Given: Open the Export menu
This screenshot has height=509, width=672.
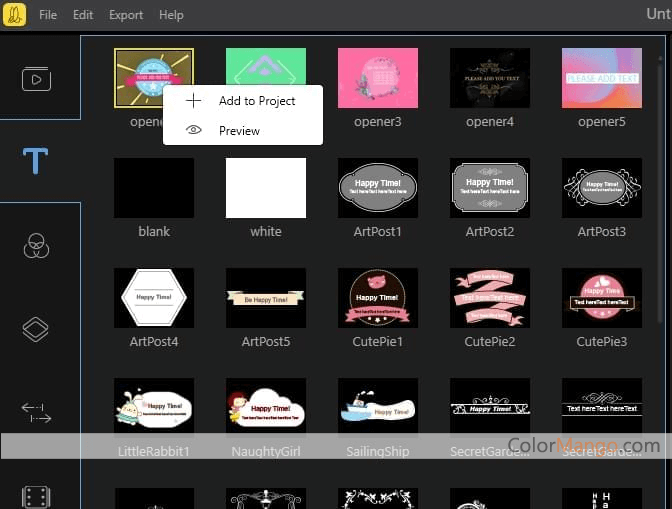Looking at the screenshot, I should [126, 15].
